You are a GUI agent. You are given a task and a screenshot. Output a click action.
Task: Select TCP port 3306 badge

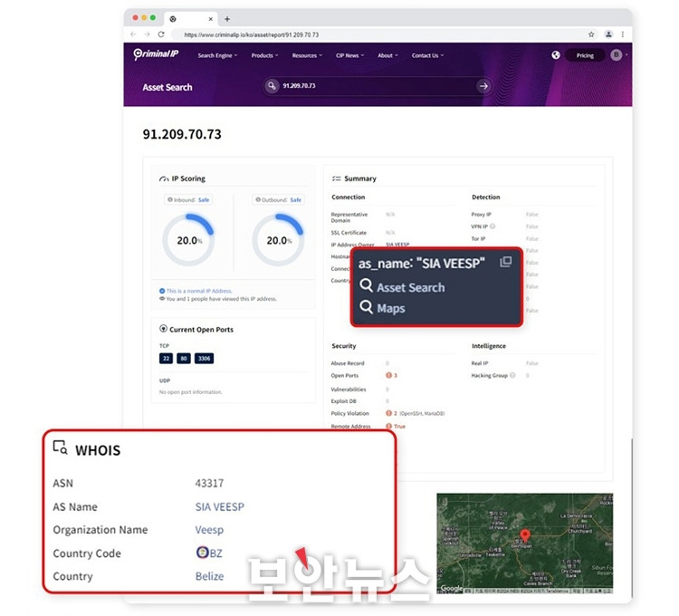tap(204, 358)
